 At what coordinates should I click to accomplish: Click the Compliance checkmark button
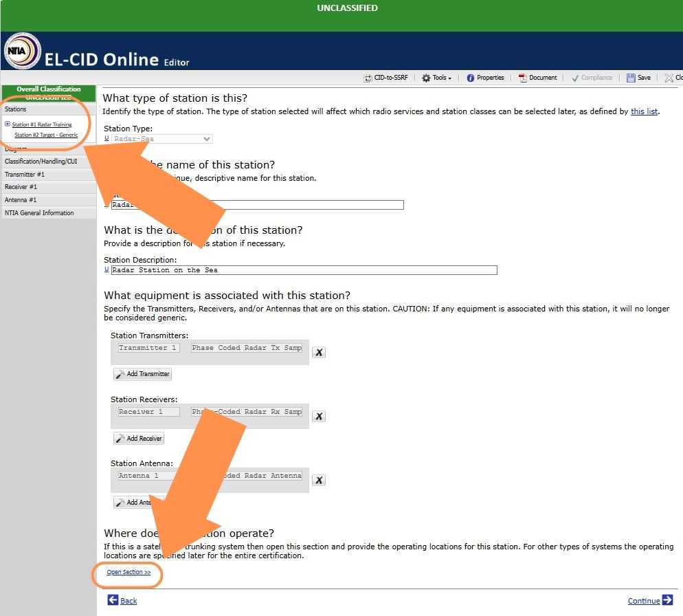[591, 78]
